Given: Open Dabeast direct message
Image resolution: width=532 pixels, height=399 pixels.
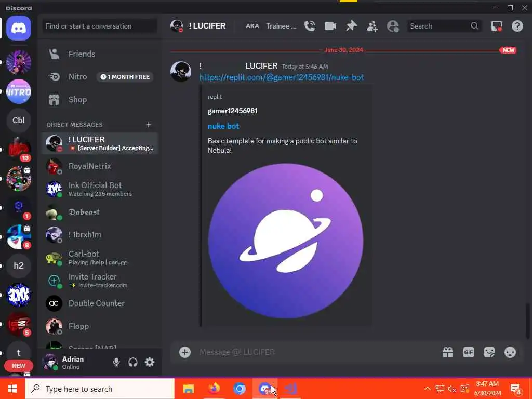Looking at the screenshot, I should (100, 212).
